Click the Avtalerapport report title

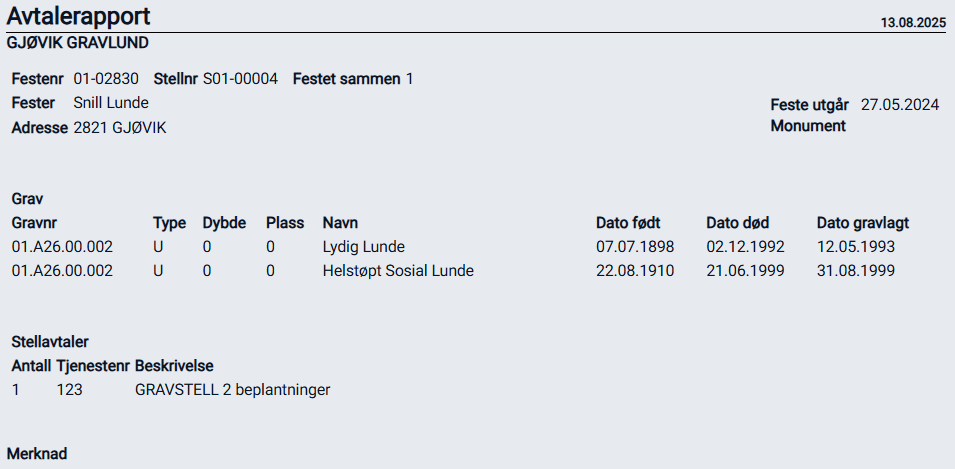click(x=81, y=16)
